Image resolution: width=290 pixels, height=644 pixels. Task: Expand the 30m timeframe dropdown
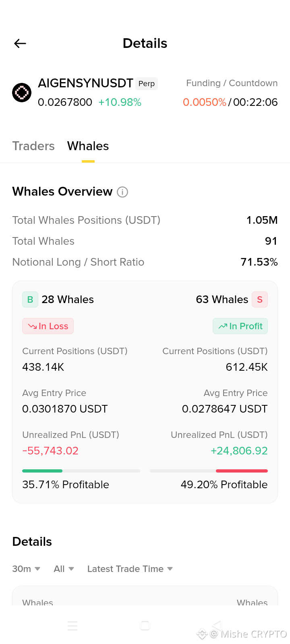point(26,569)
